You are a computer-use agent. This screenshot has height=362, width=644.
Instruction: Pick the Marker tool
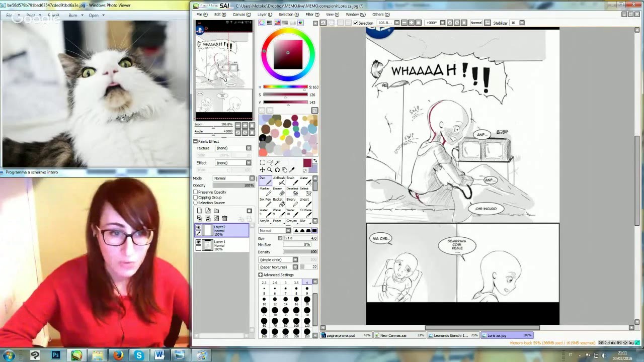[x=265, y=192]
